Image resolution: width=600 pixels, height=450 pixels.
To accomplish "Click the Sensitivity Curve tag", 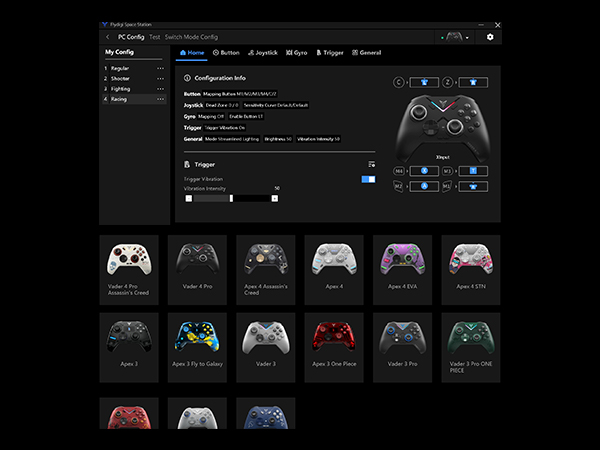I will [x=276, y=105].
